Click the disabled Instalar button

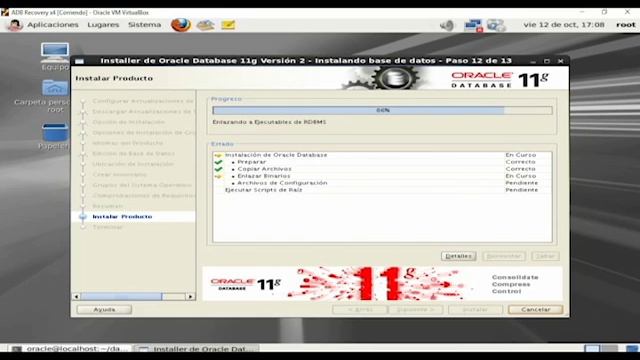[475, 310]
